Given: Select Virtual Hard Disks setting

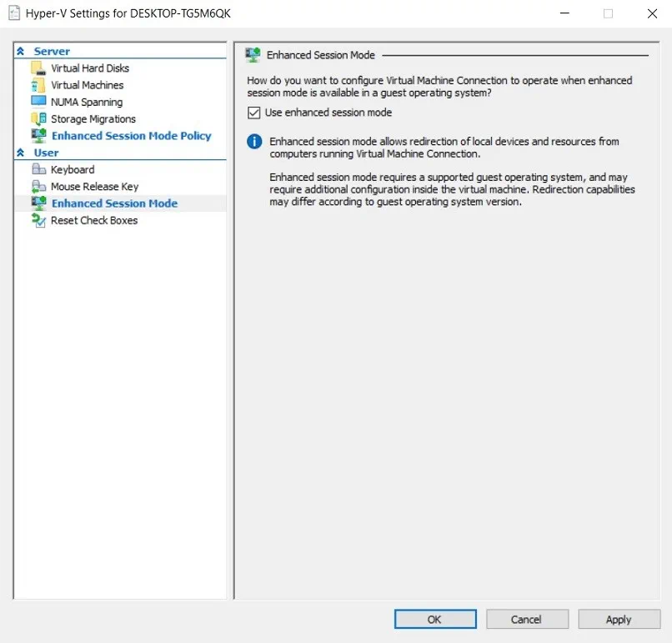Looking at the screenshot, I should (90, 68).
